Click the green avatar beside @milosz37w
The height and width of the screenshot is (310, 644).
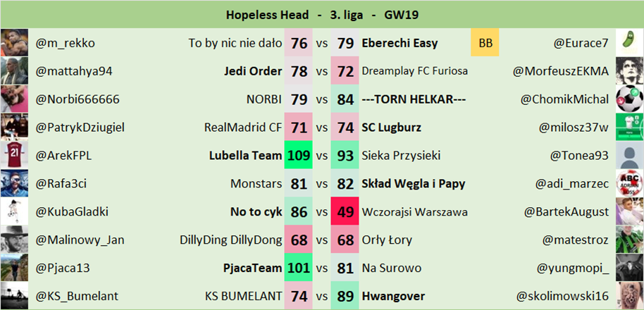tap(629, 128)
